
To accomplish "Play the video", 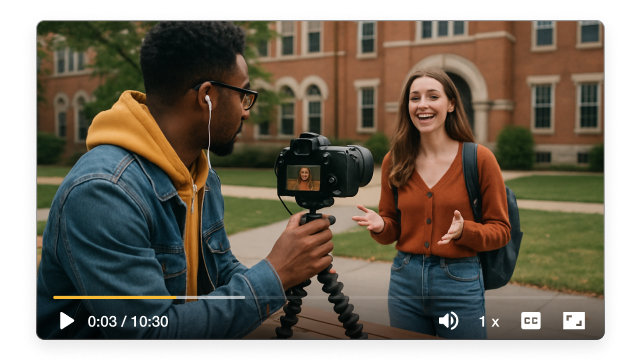I will click(x=67, y=321).
